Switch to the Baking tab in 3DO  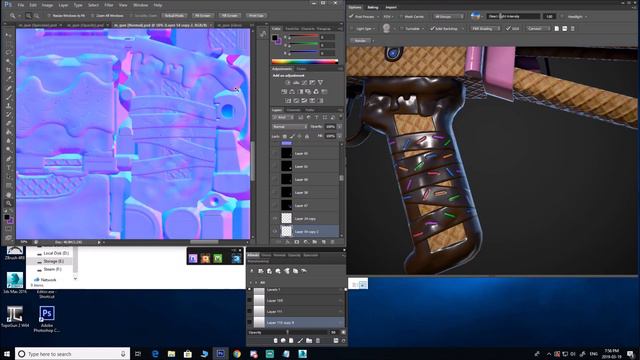(373, 7)
